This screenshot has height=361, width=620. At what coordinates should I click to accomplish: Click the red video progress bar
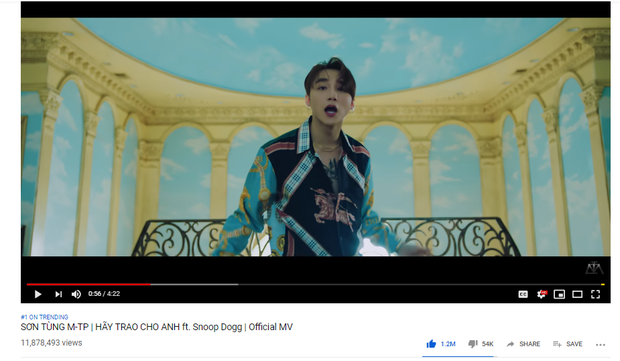(89, 284)
